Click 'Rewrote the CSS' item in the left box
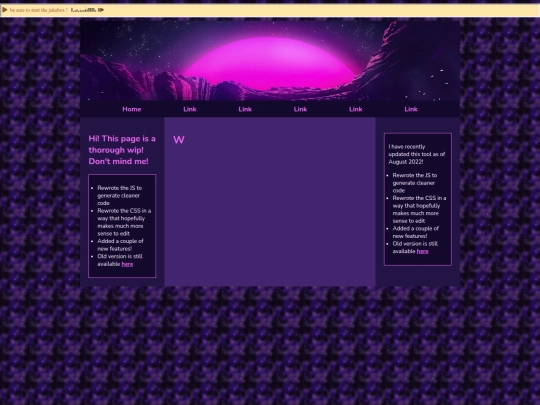This screenshot has width=540, height=405. tap(124, 222)
